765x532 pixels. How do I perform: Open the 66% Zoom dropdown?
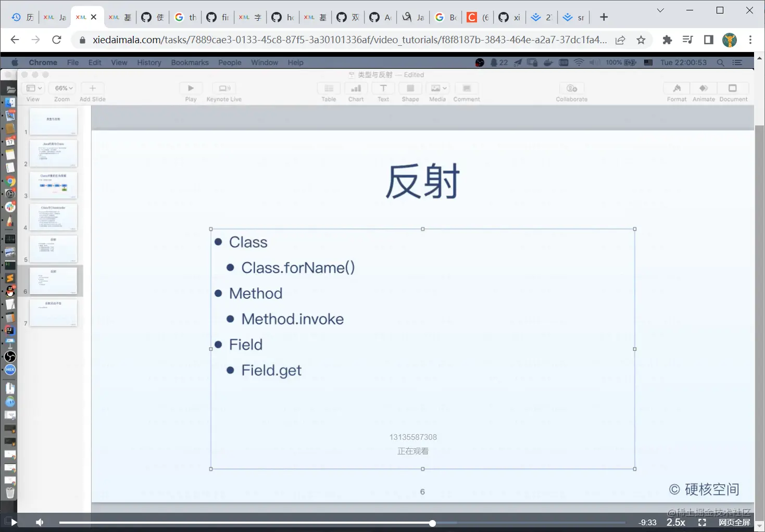[x=64, y=88]
